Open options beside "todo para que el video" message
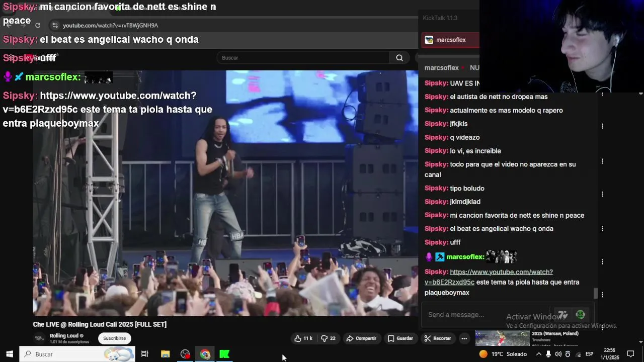Viewport: 644px width, 362px height. (602, 161)
